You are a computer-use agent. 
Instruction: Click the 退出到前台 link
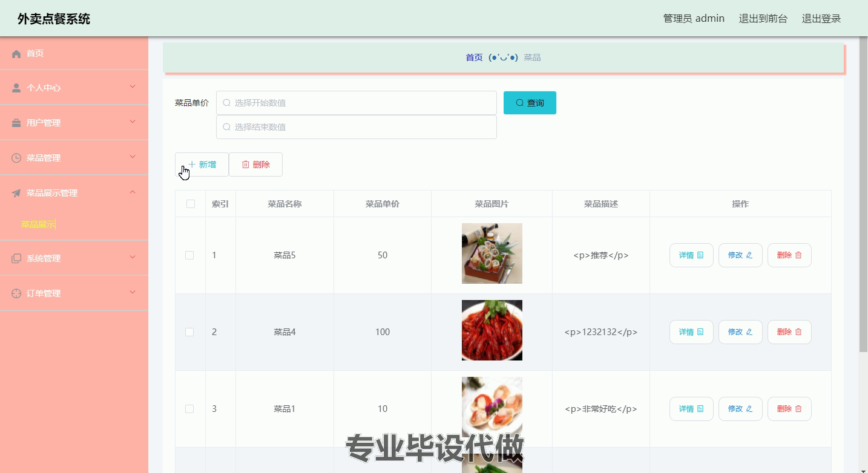[763, 18]
